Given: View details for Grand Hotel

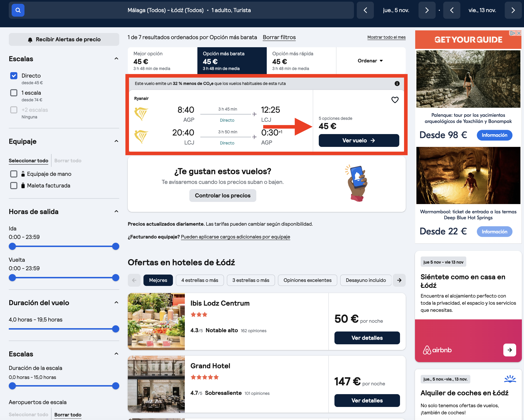Looking at the screenshot, I should pyautogui.click(x=367, y=400).
